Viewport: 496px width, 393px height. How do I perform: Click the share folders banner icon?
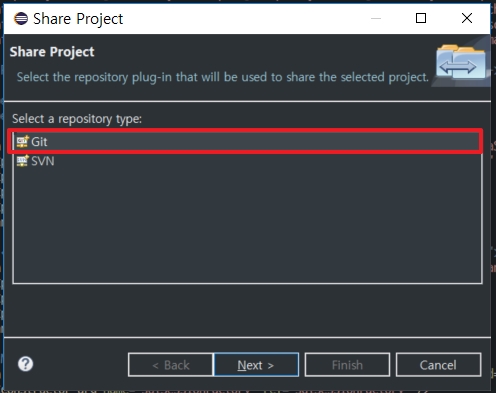coord(461,62)
